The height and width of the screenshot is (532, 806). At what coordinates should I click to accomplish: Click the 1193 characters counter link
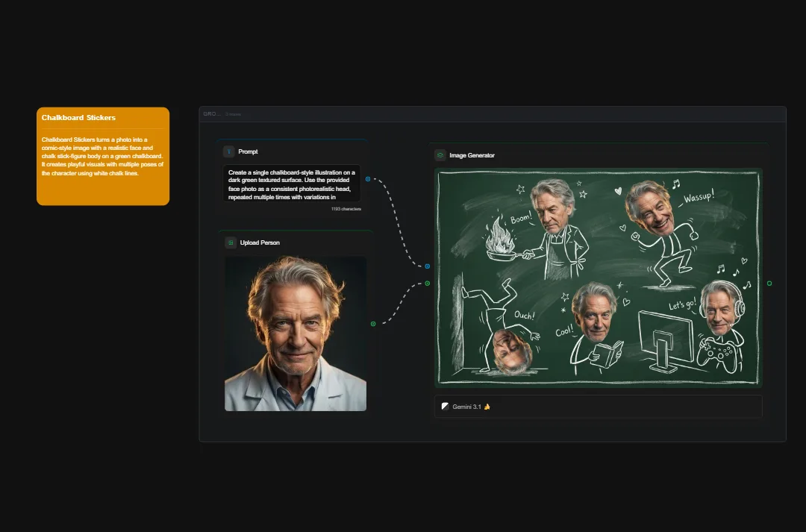[x=346, y=209]
